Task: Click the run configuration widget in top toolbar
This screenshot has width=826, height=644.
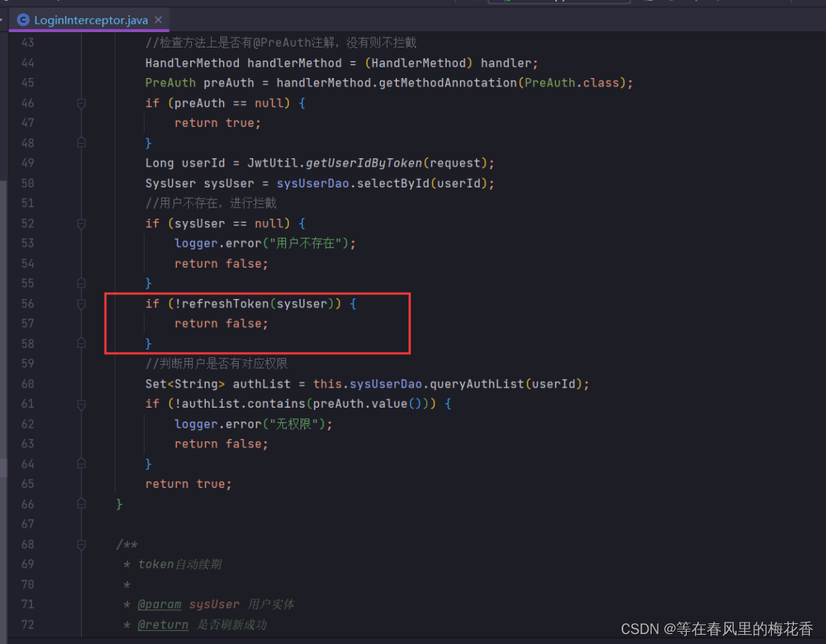Action: pos(558,2)
